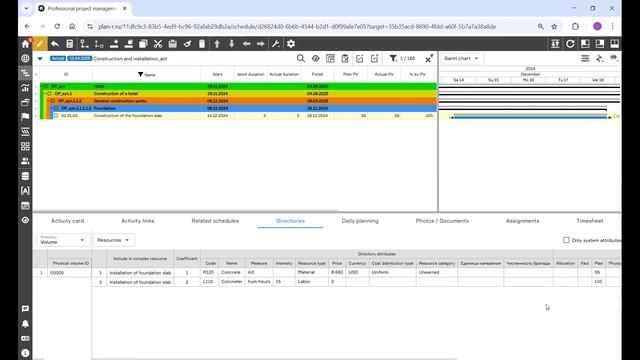This screenshot has height=360, width=640.
Task: Check the 'Only system attributes' checkbox
Action: [566, 240]
